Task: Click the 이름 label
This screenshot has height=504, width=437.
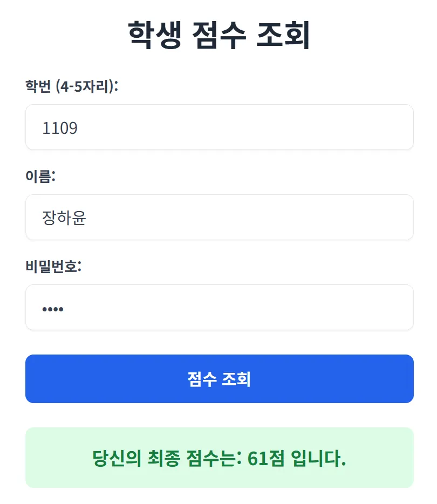Action: [40, 176]
